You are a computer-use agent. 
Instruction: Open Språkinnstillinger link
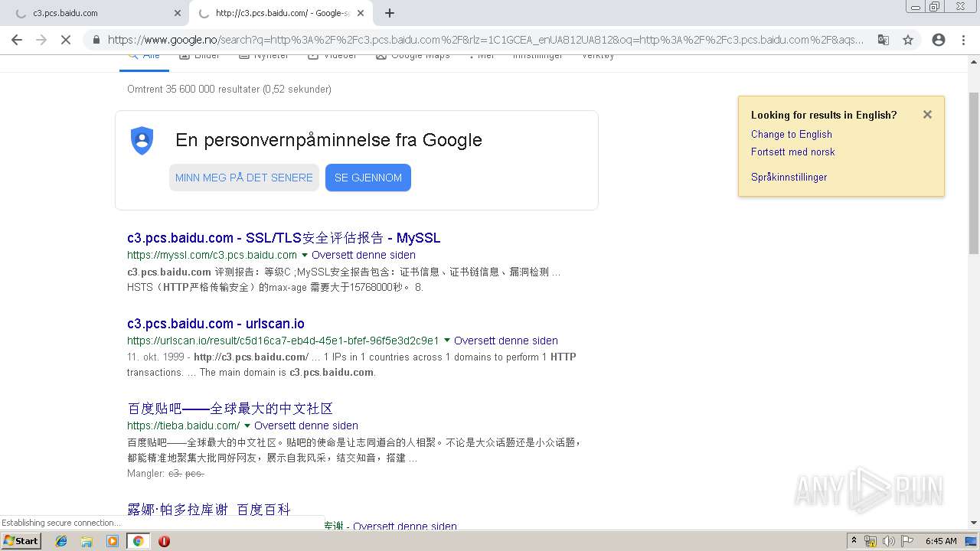789,177
